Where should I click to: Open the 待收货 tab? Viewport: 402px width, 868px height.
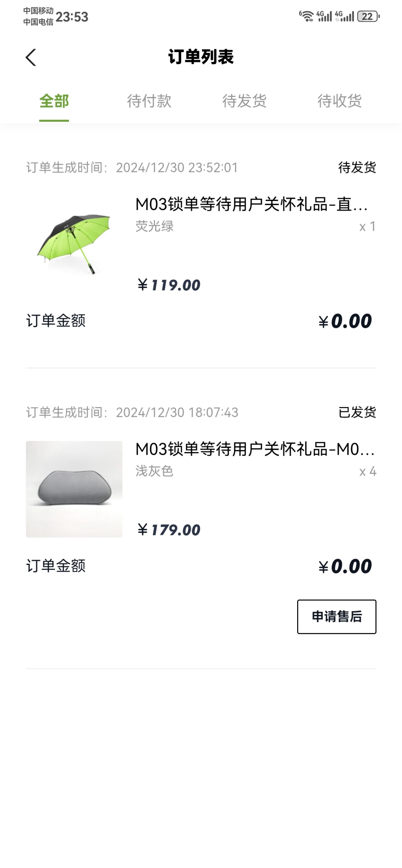click(339, 101)
